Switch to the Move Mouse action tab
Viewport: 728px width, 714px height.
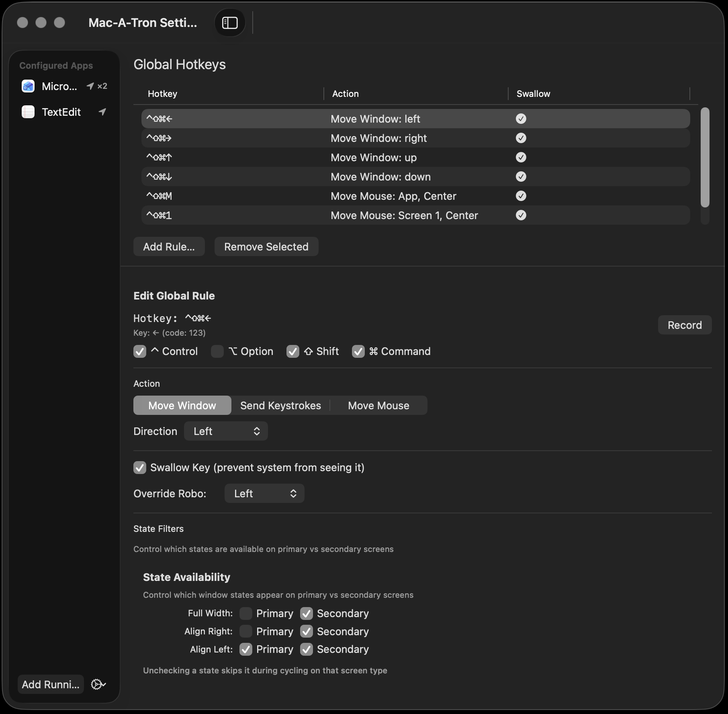click(378, 405)
